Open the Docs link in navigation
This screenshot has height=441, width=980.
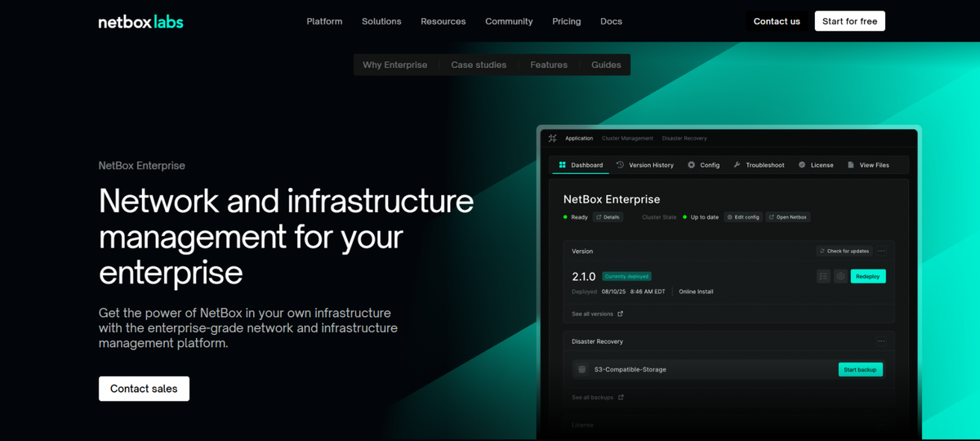pos(611,21)
